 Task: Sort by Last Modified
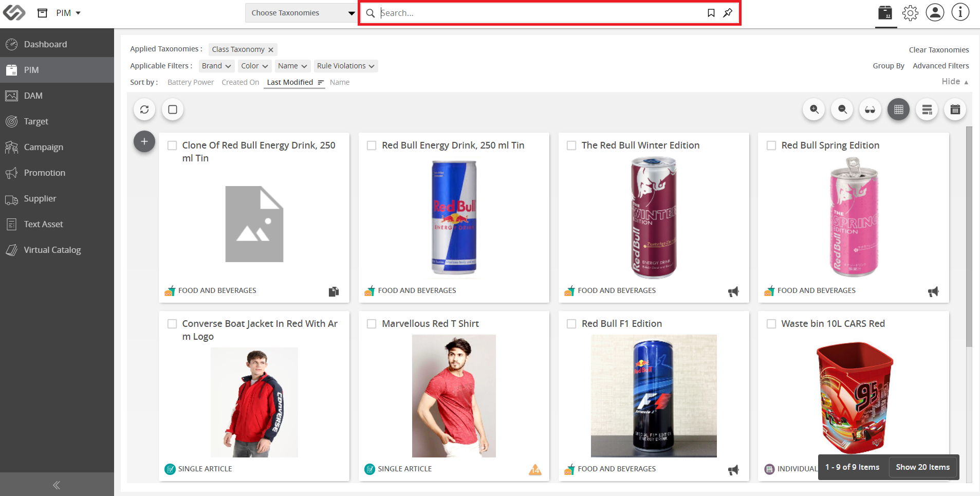[294, 82]
